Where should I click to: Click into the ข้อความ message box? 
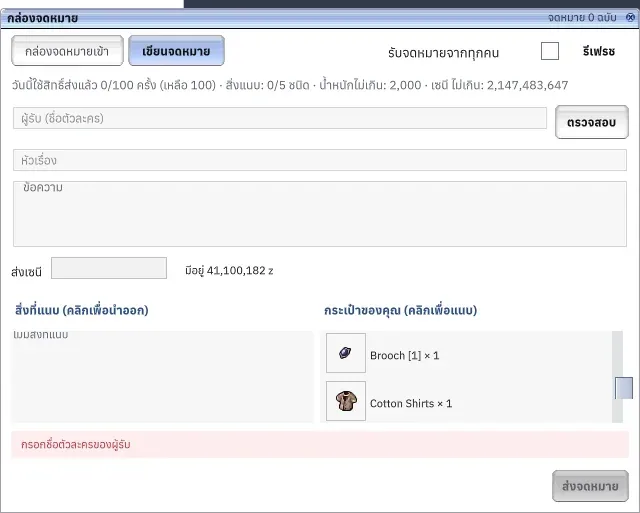320,214
